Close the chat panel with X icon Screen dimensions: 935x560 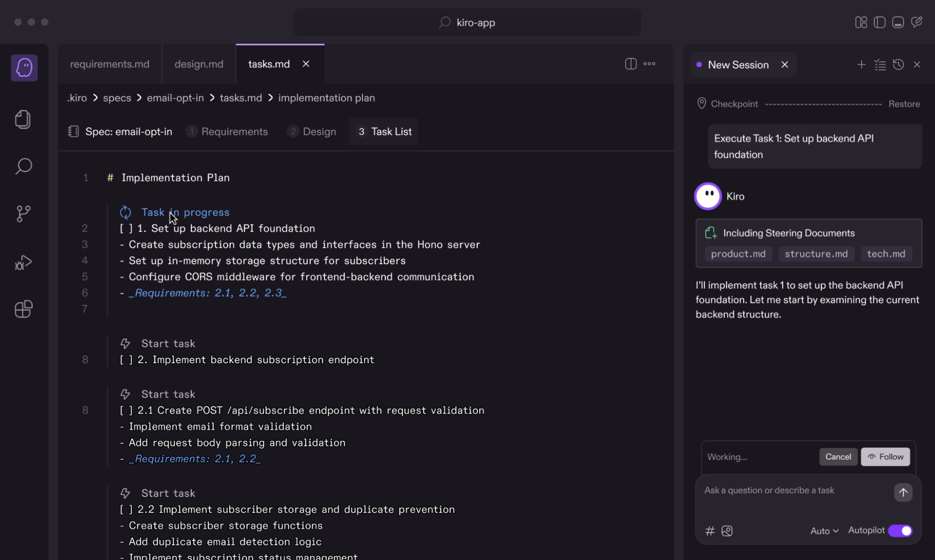tap(917, 65)
